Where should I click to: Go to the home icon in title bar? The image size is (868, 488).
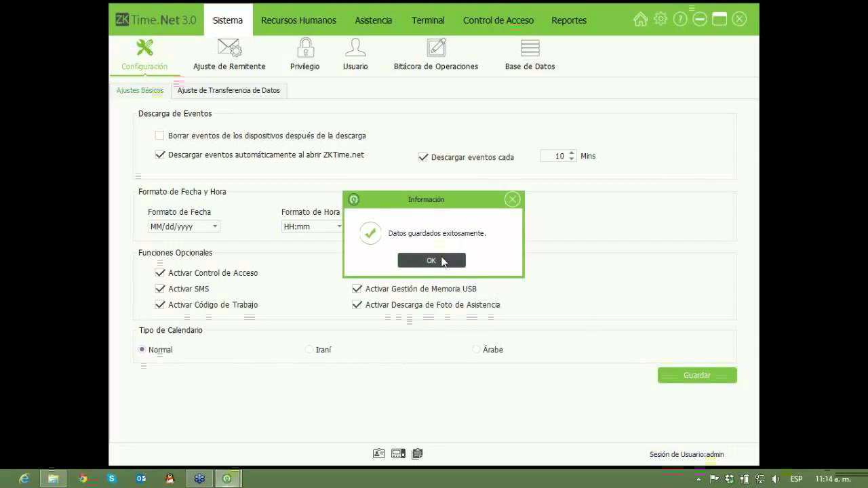point(640,20)
